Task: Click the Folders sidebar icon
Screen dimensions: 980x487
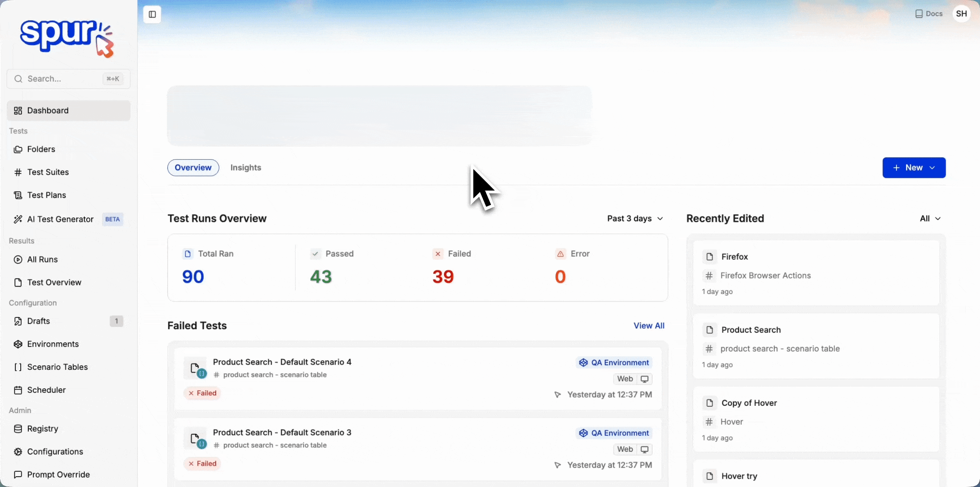Action: pyautogui.click(x=18, y=149)
